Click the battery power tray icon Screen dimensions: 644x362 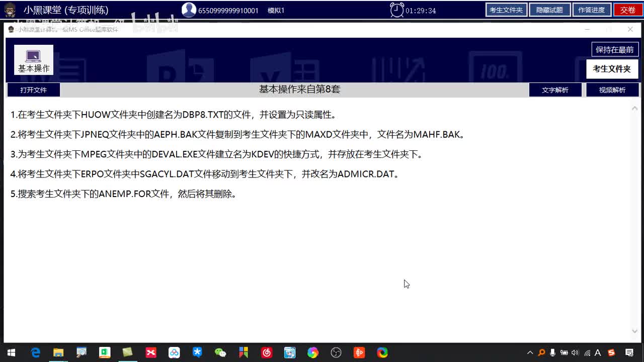click(x=564, y=352)
